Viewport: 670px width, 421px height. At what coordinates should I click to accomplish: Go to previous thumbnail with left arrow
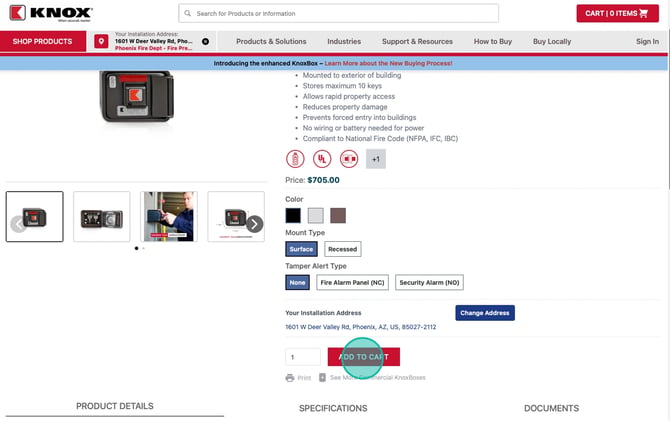tap(18, 224)
